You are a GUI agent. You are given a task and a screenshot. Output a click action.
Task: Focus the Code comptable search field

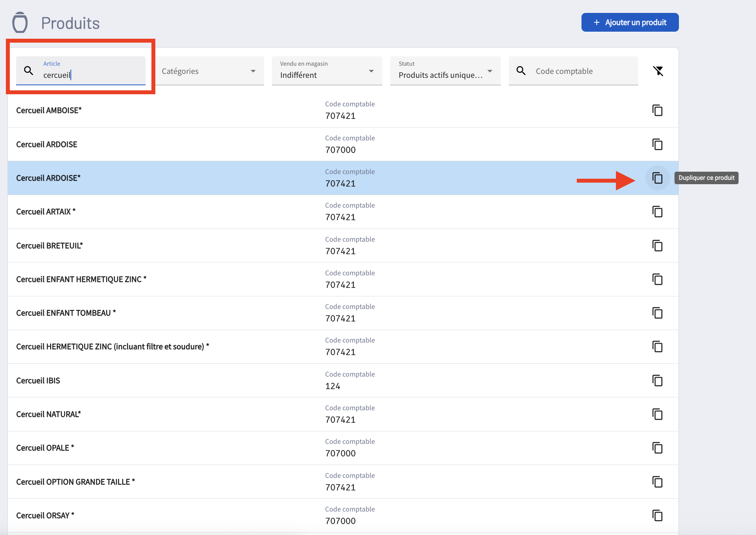pos(573,71)
